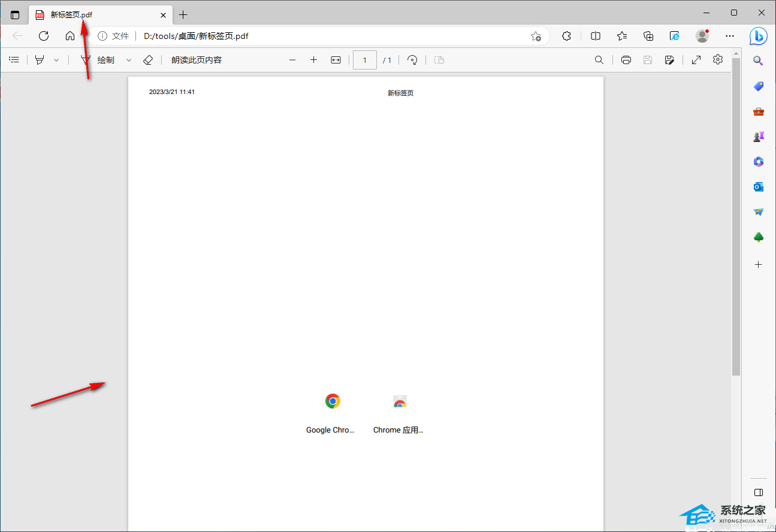Expand the highlight color dropdown
The width and height of the screenshot is (776, 532).
point(56,60)
